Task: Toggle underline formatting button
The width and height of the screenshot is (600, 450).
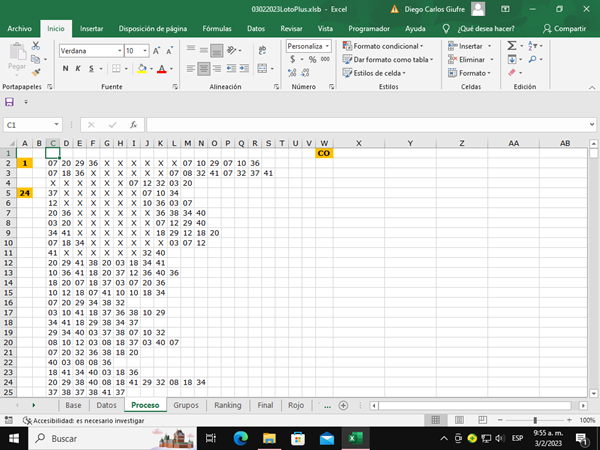Action: pyautogui.click(x=92, y=69)
